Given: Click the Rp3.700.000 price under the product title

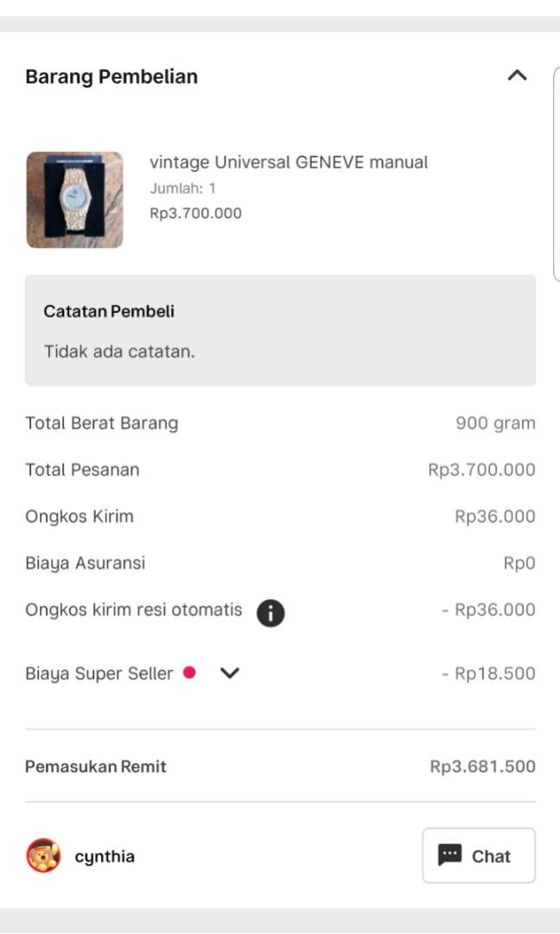Looking at the screenshot, I should (x=197, y=212).
